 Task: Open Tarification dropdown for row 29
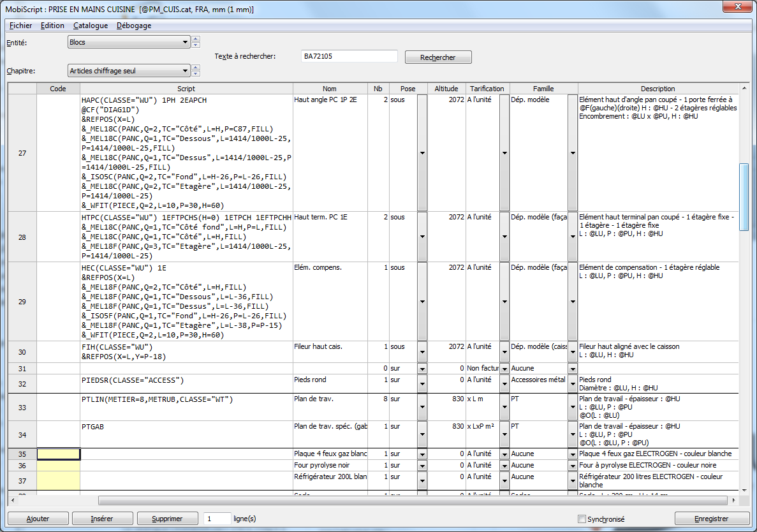504,302
